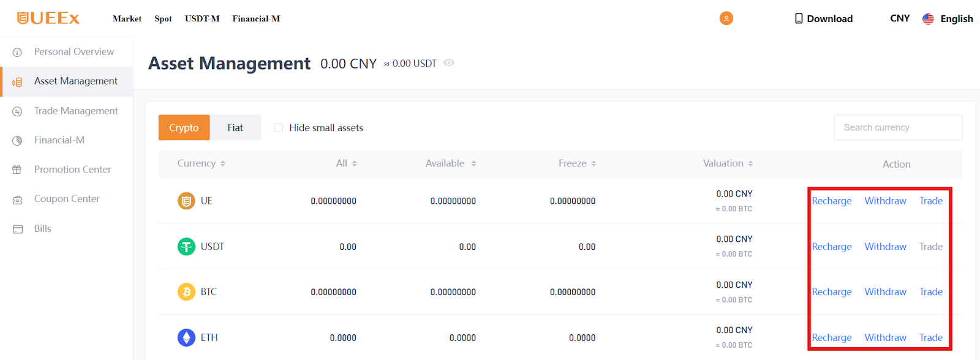The width and height of the screenshot is (980, 360).
Task: Open the user profile avatar icon
Action: (x=726, y=18)
